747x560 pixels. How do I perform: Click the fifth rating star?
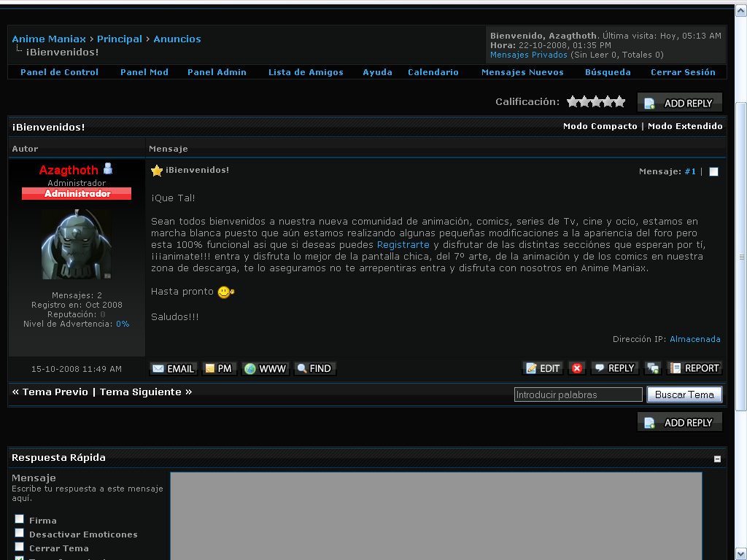tap(619, 102)
